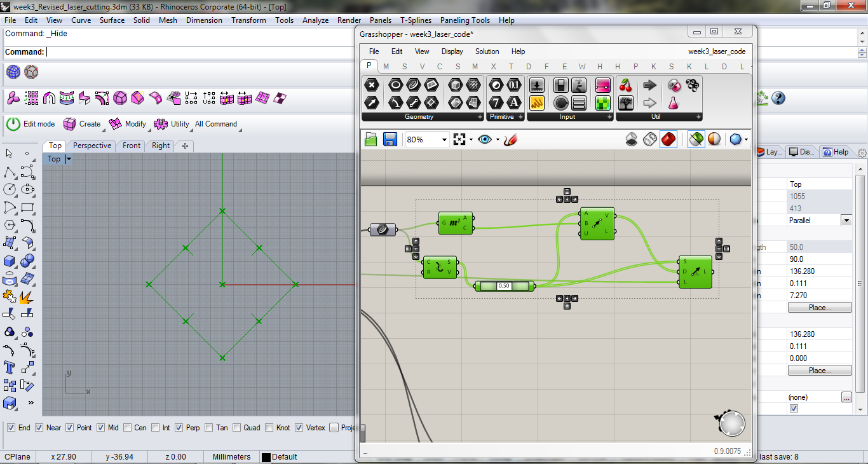Click the black Default layer swatch
868x464 pixels.
tap(266, 457)
